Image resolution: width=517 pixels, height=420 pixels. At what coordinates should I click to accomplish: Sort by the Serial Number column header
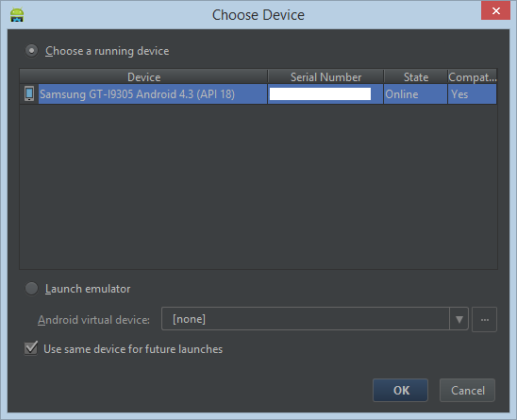325,76
